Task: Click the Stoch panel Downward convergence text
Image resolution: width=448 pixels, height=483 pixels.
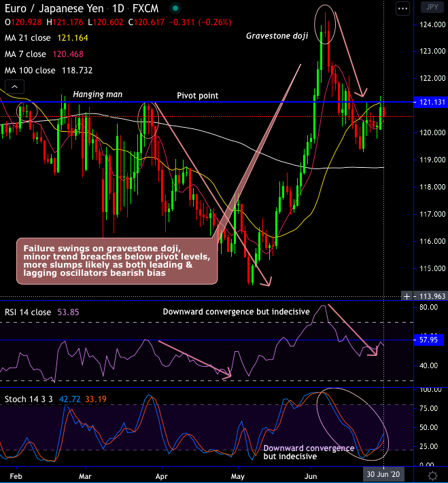Action: [x=309, y=452]
